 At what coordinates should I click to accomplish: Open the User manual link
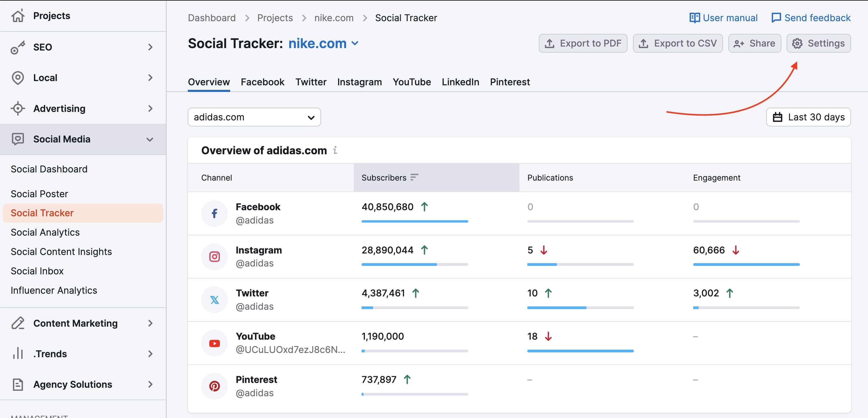click(x=723, y=17)
